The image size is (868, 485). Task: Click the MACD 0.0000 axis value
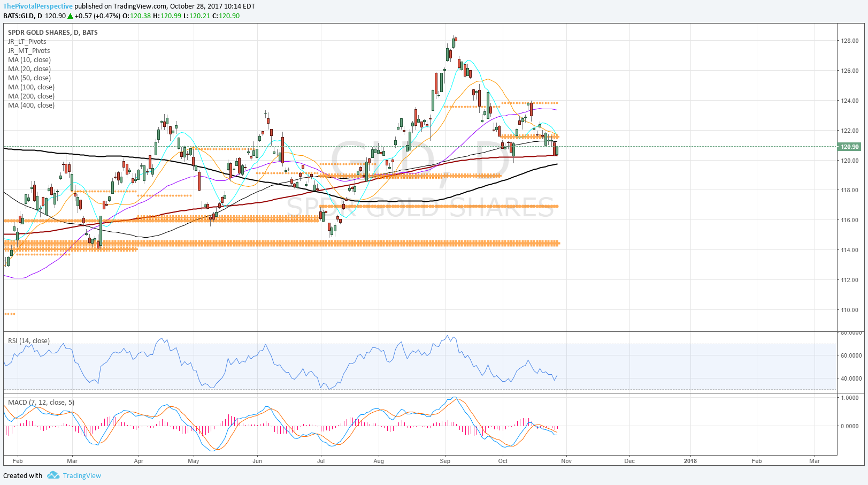point(850,426)
